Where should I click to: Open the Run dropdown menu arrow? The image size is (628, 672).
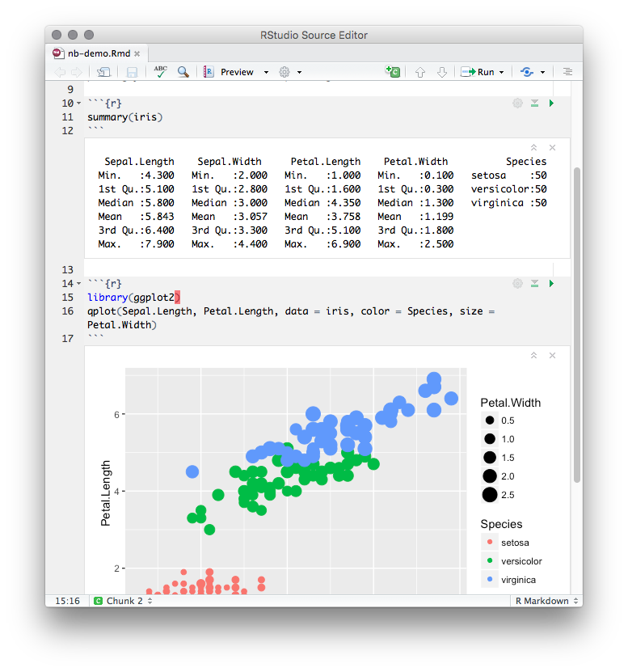pos(502,73)
